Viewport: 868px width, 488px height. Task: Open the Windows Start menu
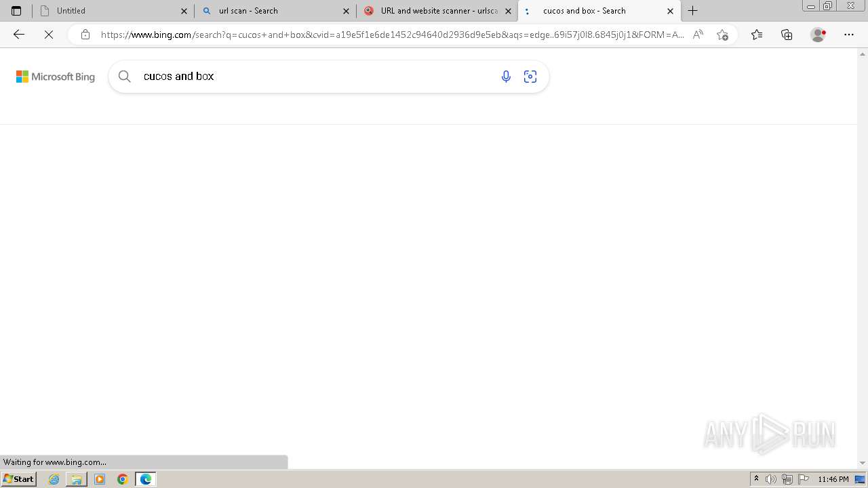point(18,479)
